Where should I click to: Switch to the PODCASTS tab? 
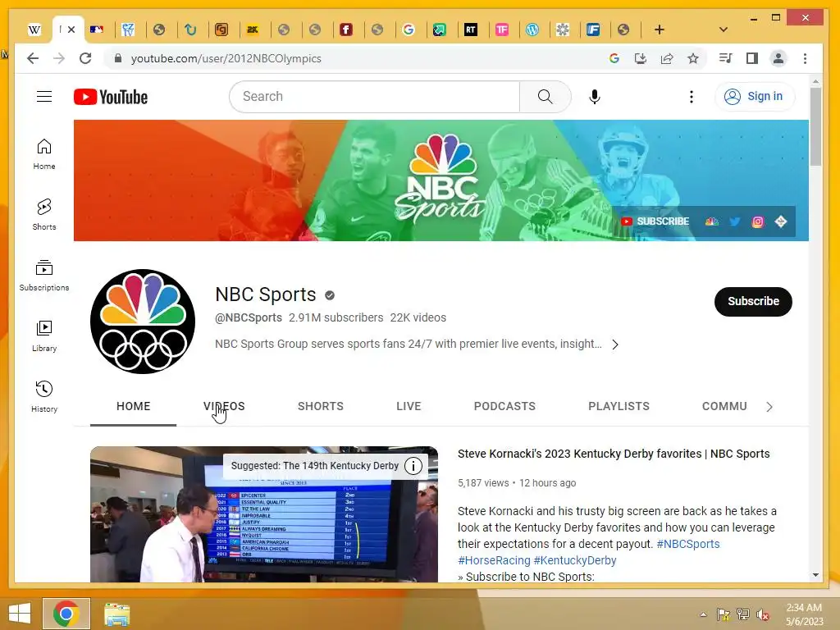pos(504,406)
